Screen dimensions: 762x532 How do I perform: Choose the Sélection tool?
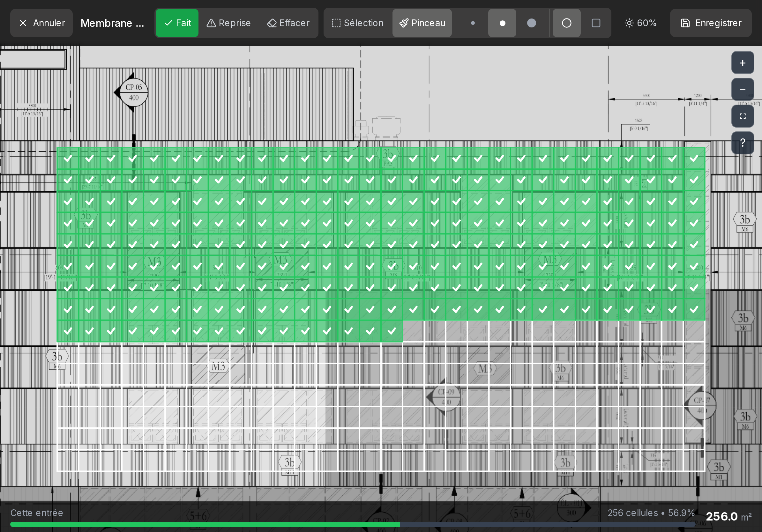[357, 23]
